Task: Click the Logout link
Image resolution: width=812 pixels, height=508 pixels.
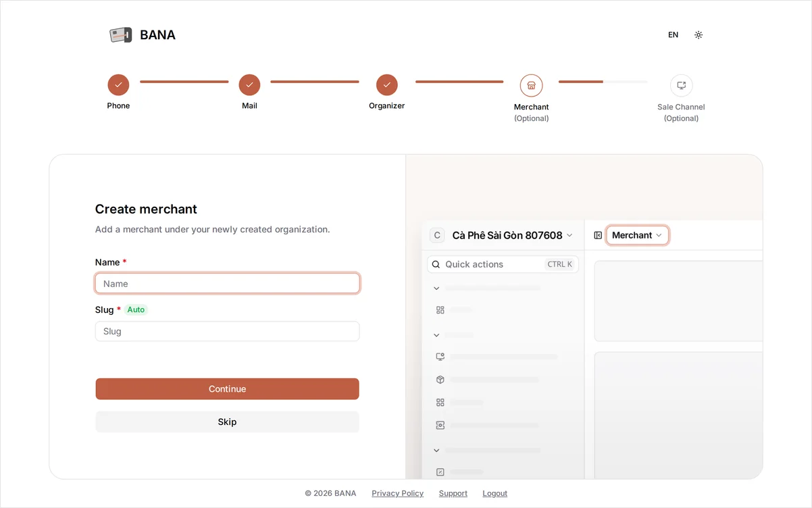Action: tap(494, 493)
